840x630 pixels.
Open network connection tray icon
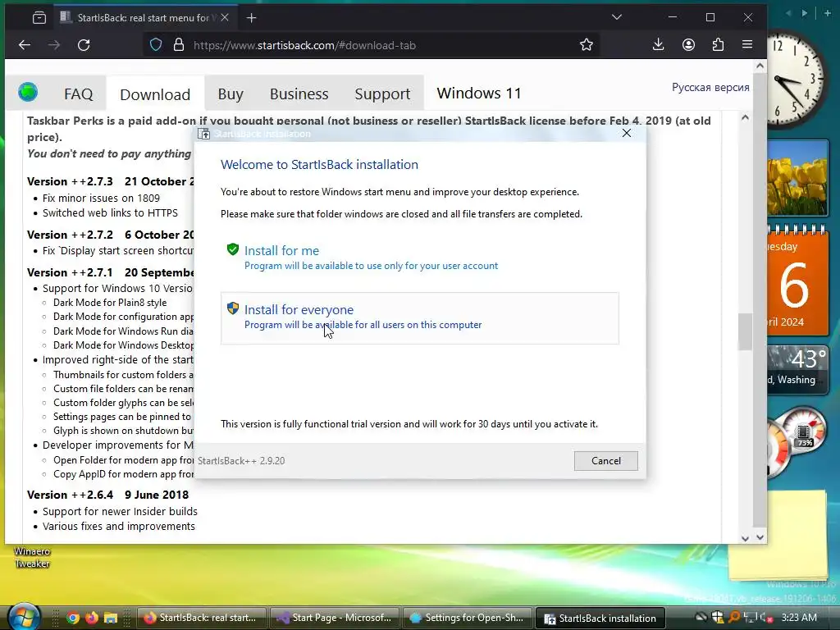(750, 618)
